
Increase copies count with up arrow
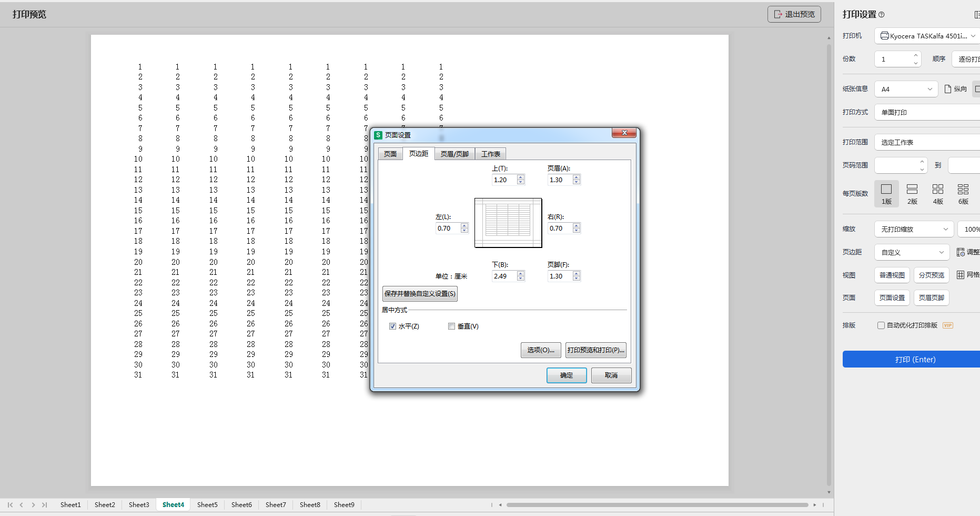916,55
